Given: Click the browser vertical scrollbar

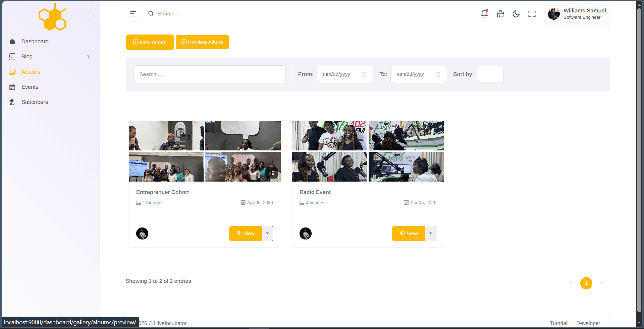Looking at the screenshot, I should 639,161.
